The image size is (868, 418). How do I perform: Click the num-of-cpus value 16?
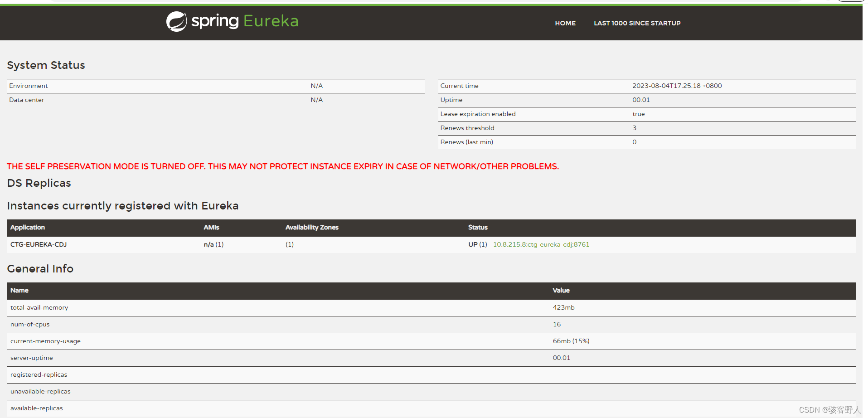(x=557, y=324)
